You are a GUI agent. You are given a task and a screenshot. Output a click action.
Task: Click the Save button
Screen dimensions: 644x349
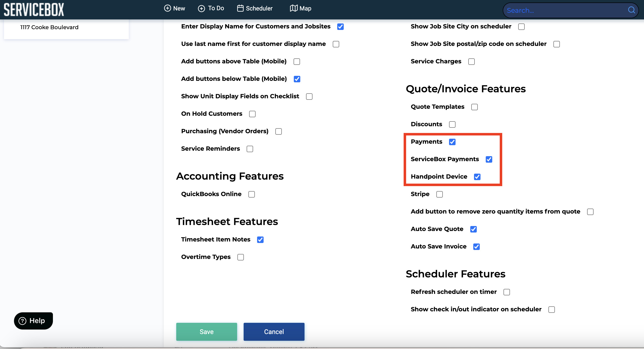206,332
